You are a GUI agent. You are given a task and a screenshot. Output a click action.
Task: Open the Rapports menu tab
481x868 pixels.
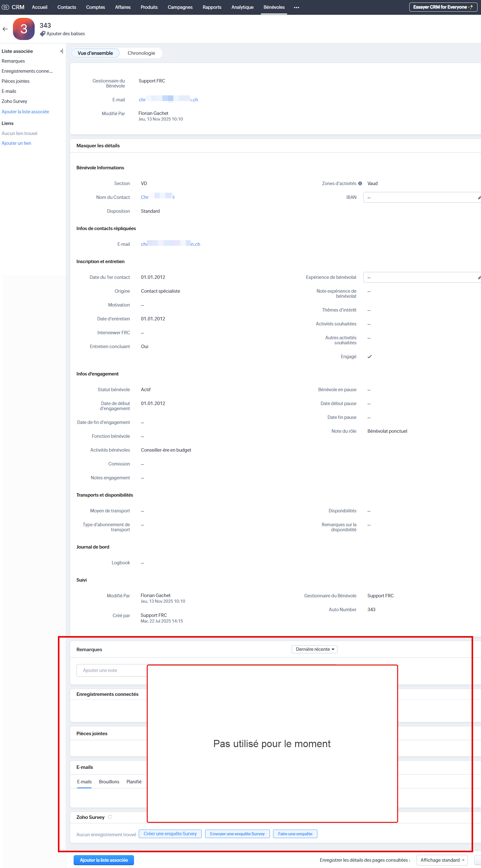coord(212,8)
